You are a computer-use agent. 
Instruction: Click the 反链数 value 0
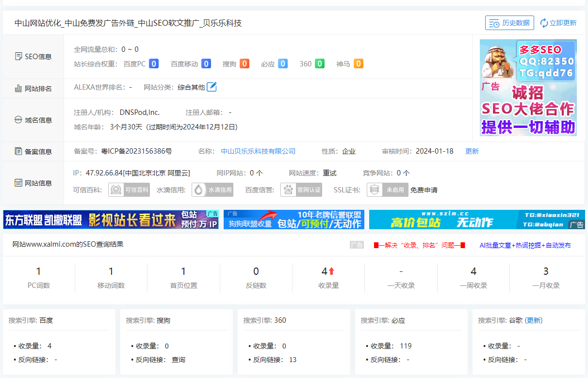(x=256, y=271)
